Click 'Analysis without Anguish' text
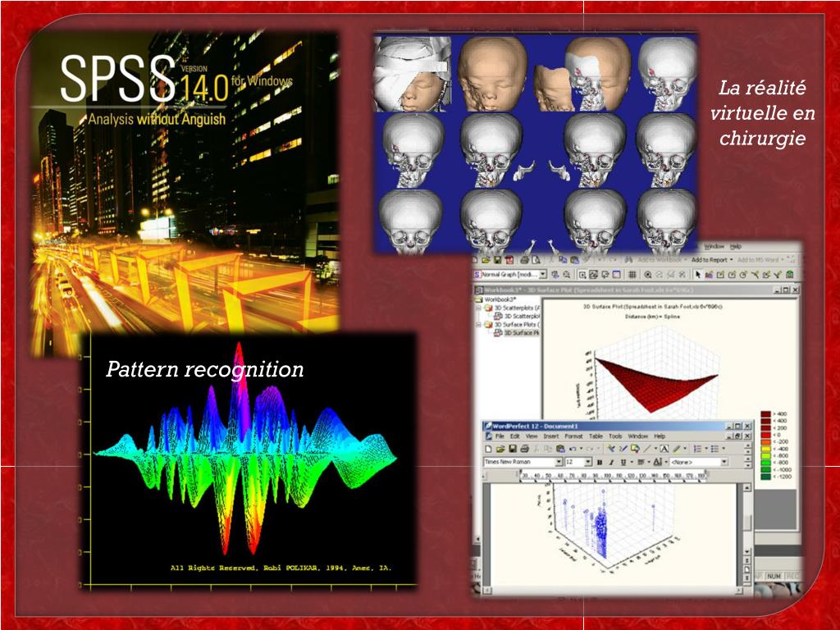 click(157, 119)
